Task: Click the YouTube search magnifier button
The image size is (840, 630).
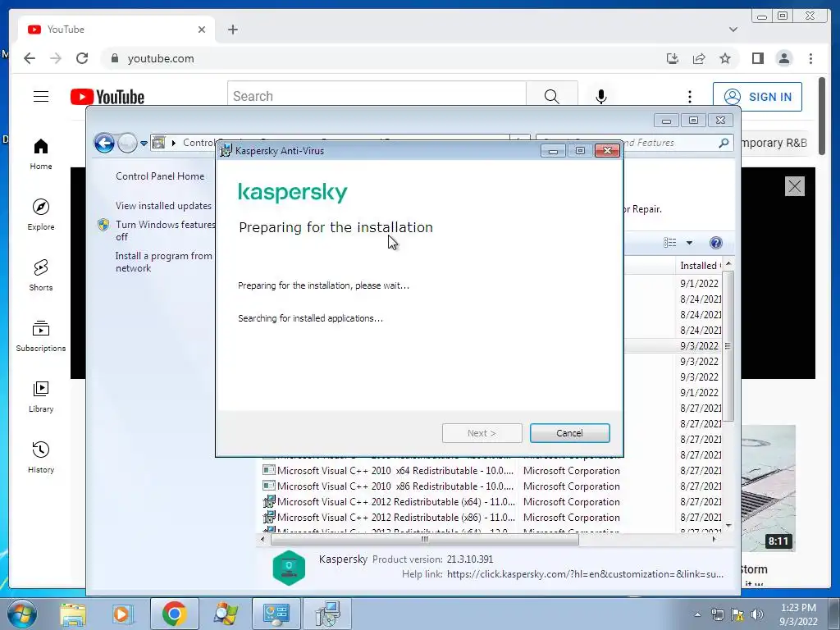Action: pyautogui.click(x=552, y=96)
